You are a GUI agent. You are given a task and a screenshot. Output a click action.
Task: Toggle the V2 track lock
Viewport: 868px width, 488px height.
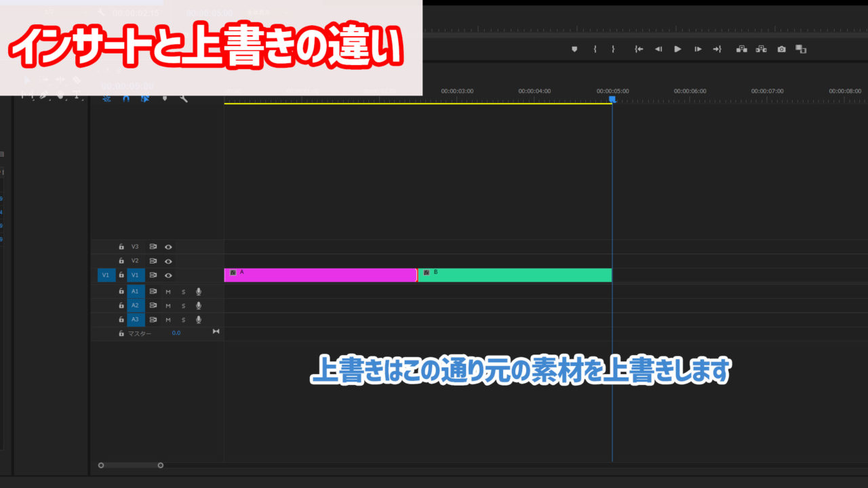[121, 261]
